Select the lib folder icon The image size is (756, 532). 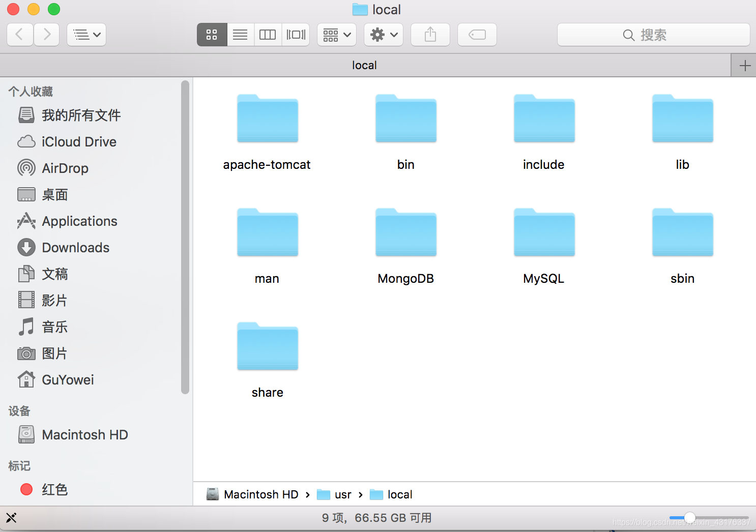(x=683, y=119)
